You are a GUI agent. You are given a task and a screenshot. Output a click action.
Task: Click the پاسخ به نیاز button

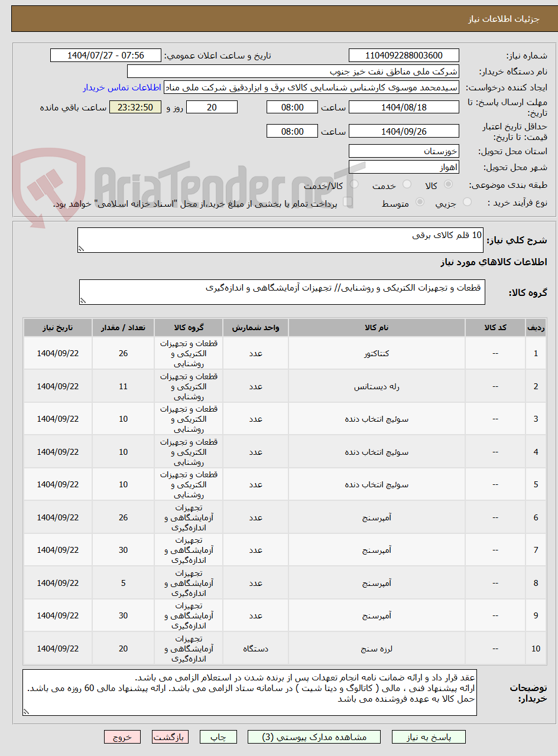pyautogui.click(x=429, y=737)
